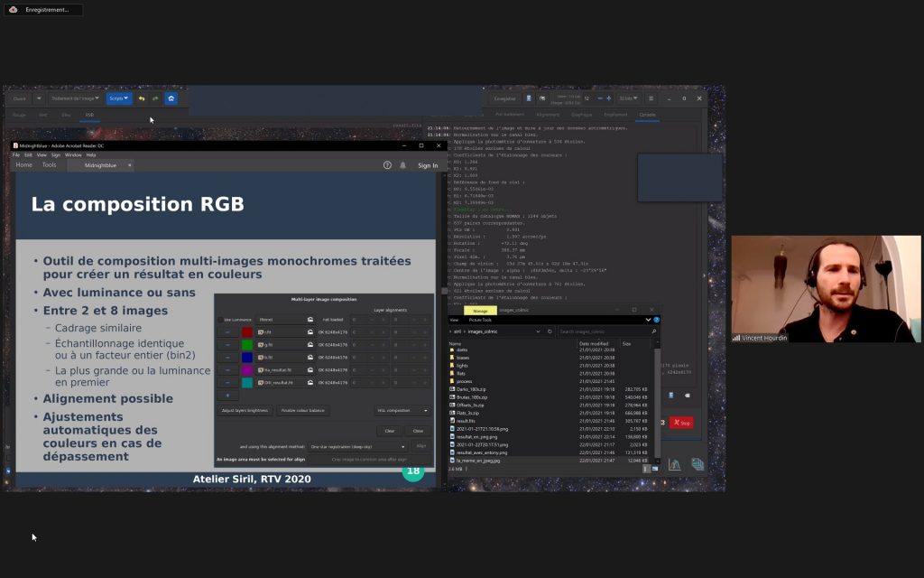Select the darks folder
924x578 pixels.
[462, 350]
